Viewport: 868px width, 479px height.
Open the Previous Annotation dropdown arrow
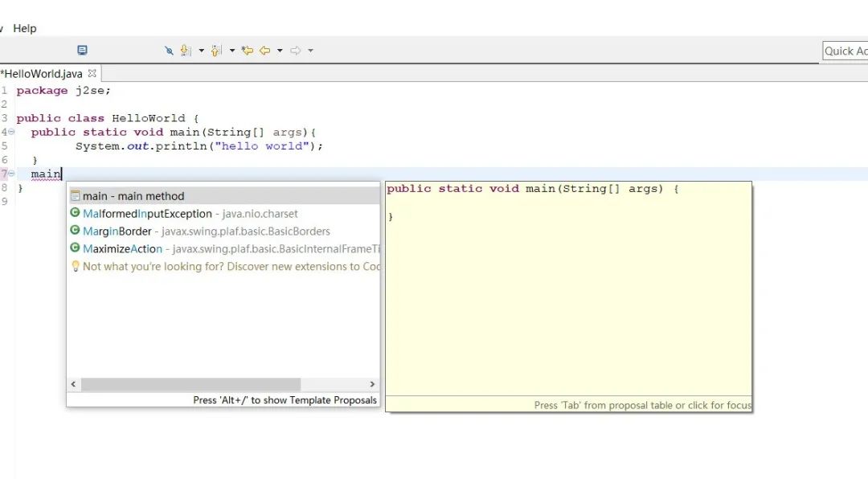[x=232, y=50]
